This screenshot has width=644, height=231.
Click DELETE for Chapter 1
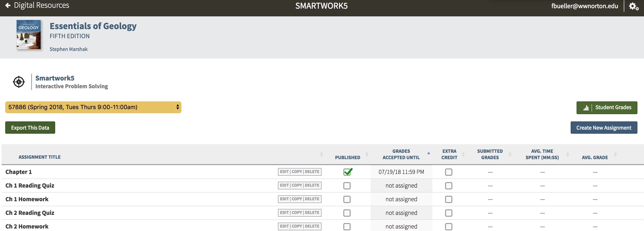tap(312, 172)
